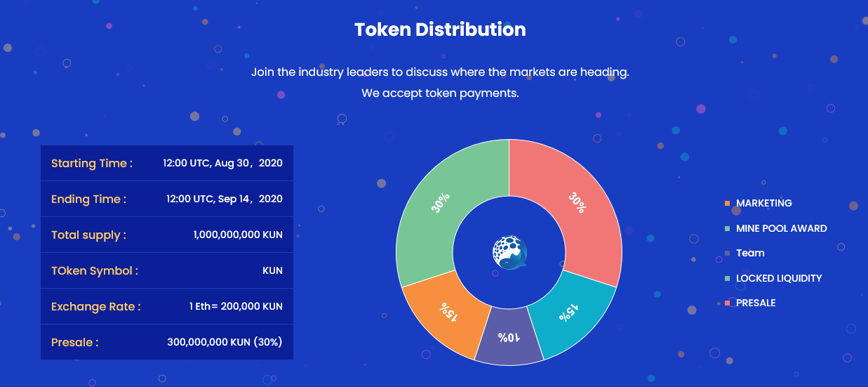The height and width of the screenshot is (387, 868).
Task: Click the green MINE POOL AWARD legend square
Action: pyautogui.click(x=727, y=229)
